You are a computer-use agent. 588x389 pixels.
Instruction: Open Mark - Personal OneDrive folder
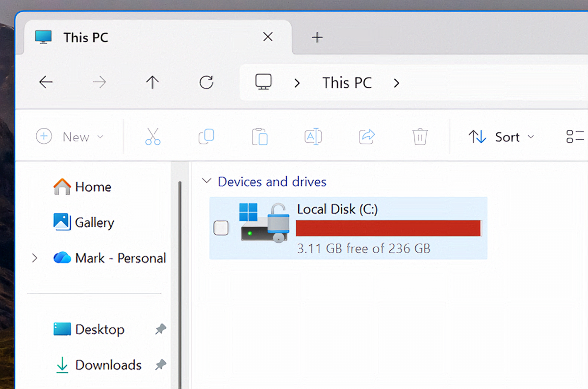(x=120, y=258)
